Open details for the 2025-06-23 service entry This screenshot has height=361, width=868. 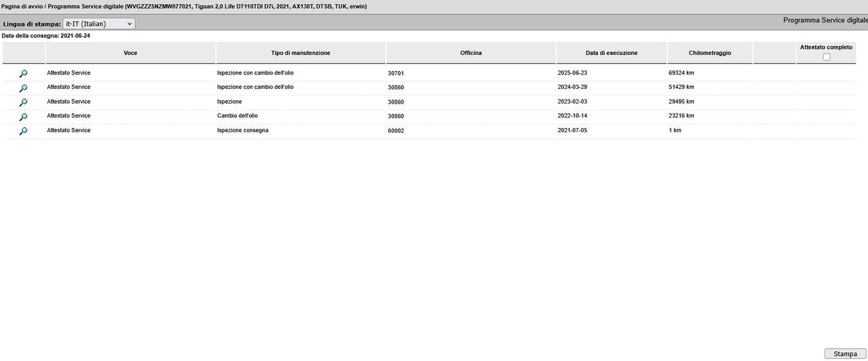point(23,74)
